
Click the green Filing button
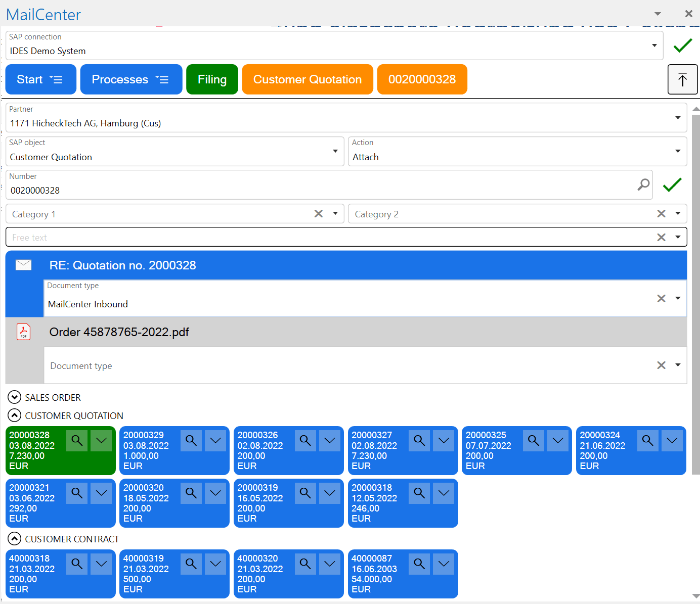pos(212,79)
